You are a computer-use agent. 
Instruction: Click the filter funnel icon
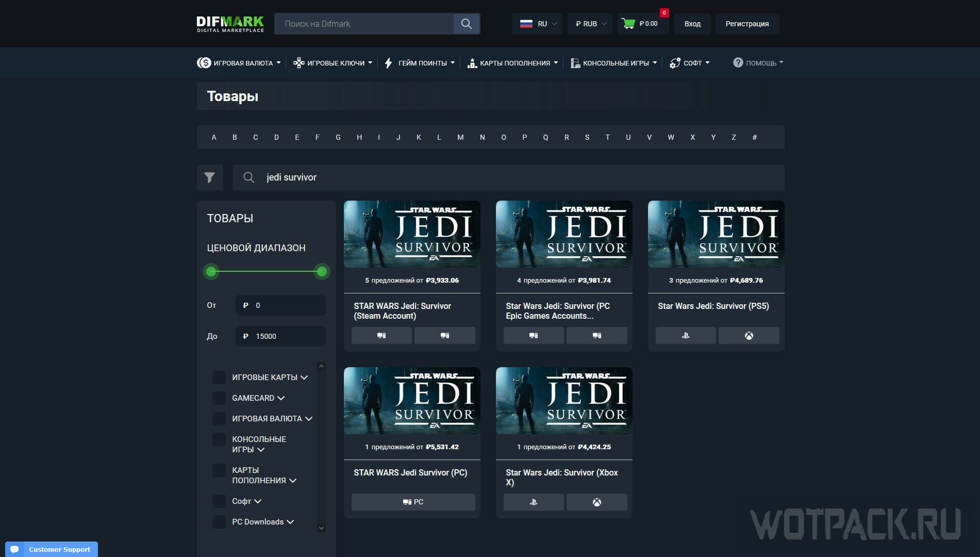pyautogui.click(x=209, y=177)
